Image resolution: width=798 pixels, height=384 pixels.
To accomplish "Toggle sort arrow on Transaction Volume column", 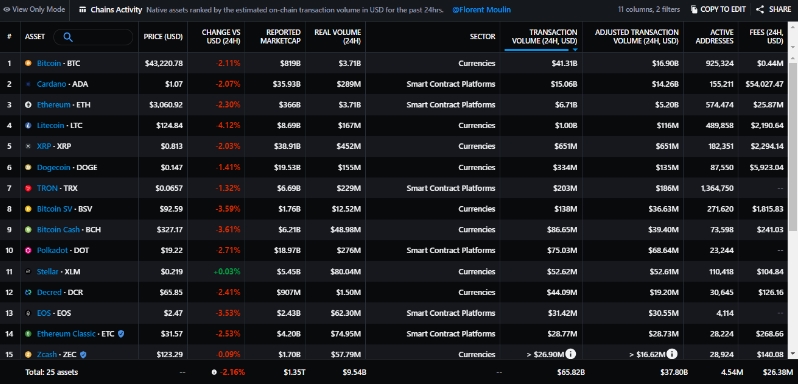I will 575,49.
